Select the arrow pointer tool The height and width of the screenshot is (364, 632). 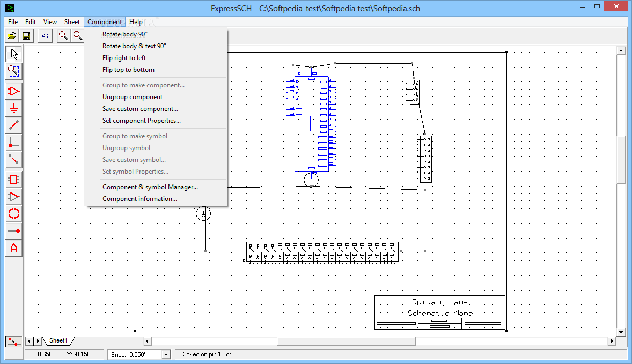click(x=14, y=54)
